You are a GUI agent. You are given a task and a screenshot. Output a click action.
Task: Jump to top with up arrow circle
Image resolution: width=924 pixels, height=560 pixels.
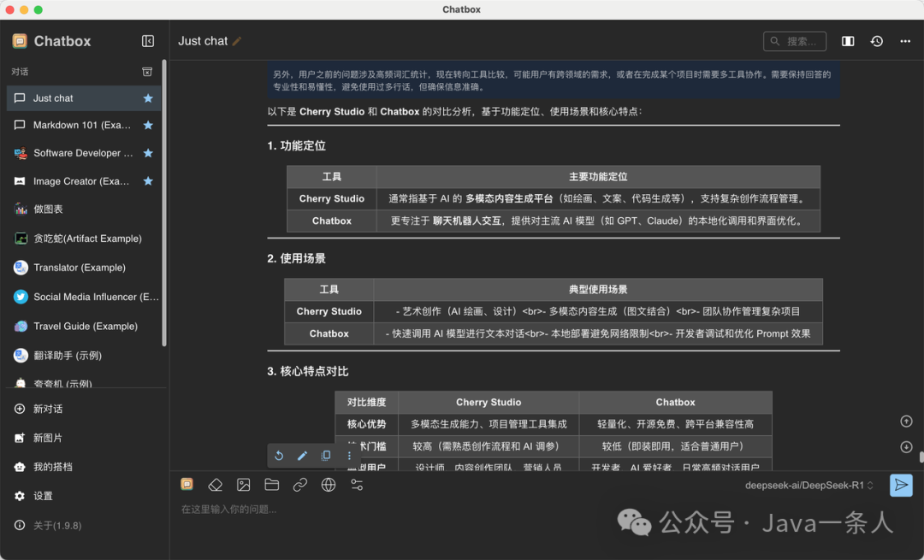coord(906,421)
